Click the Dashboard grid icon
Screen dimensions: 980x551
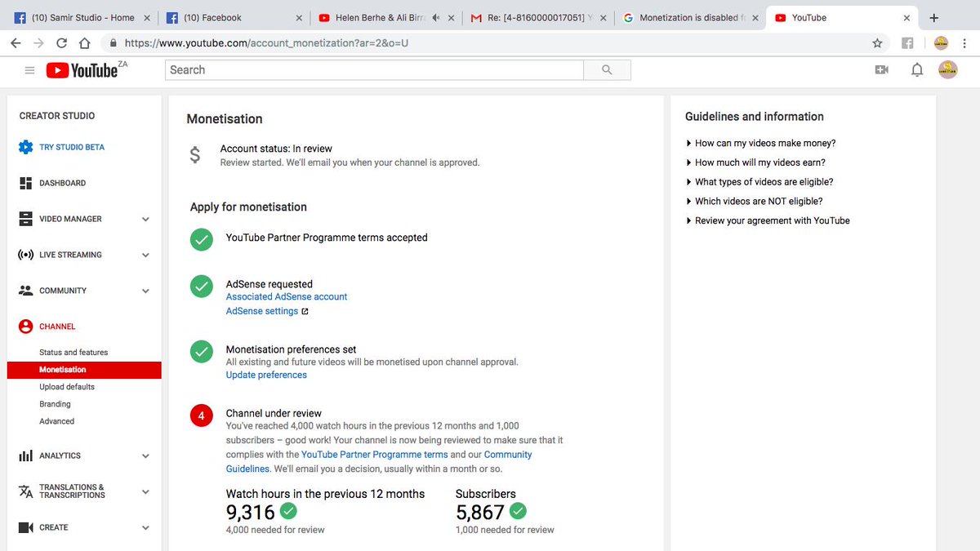pos(25,184)
